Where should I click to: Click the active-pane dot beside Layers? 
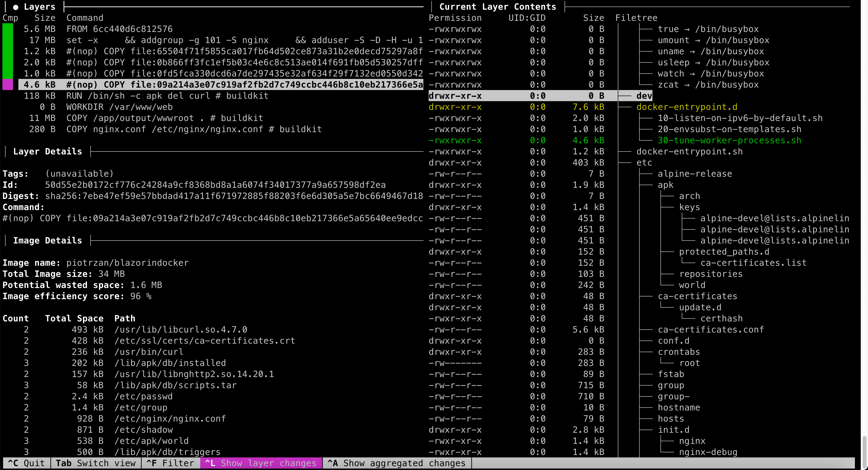click(x=15, y=7)
